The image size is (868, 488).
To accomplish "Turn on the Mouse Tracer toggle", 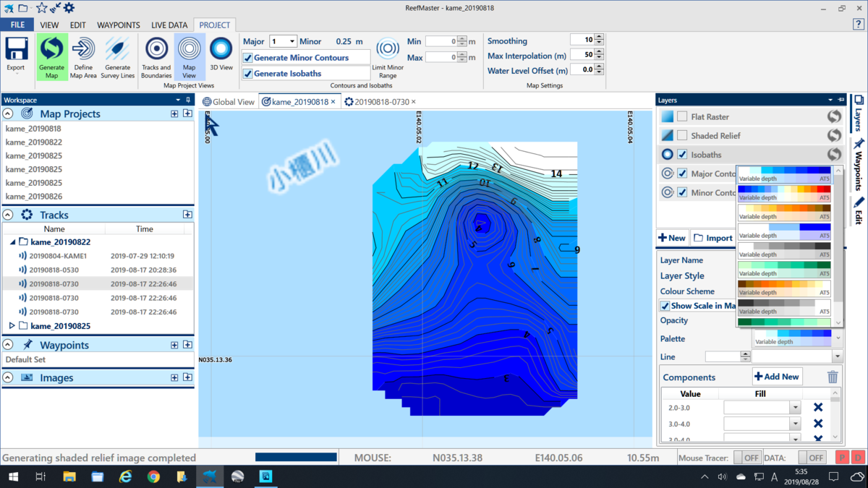I will click(x=748, y=458).
